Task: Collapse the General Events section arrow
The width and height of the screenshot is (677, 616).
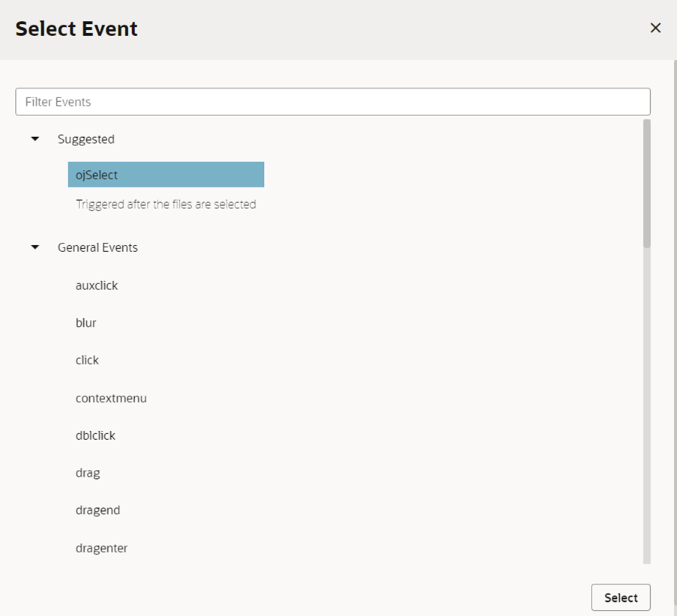Action: [x=35, y=247]
